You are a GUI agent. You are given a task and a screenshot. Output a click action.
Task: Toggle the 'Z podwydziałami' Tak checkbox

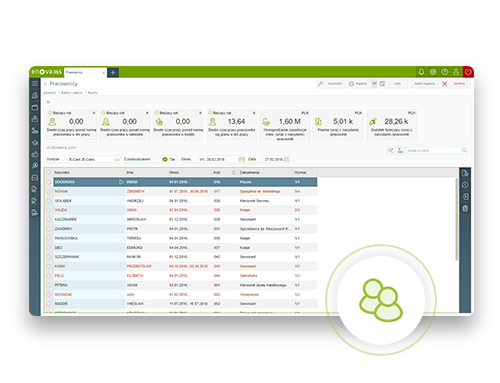(165, 159)
